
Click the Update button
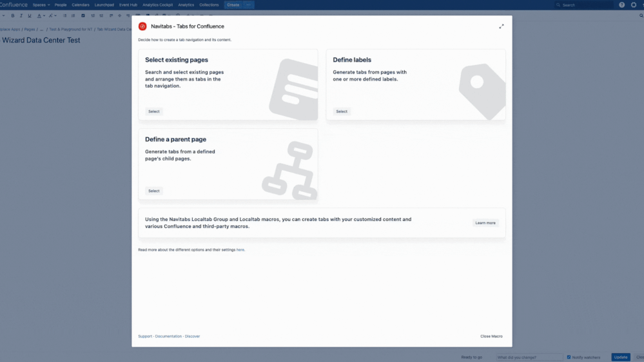click(x=621, y=357)
